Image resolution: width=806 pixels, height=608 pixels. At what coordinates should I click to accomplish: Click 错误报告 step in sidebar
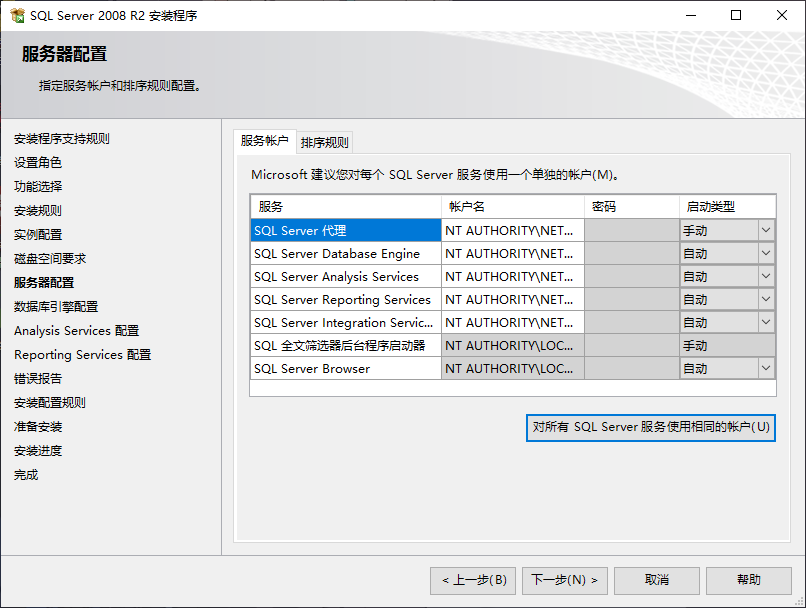coord(38,379)
